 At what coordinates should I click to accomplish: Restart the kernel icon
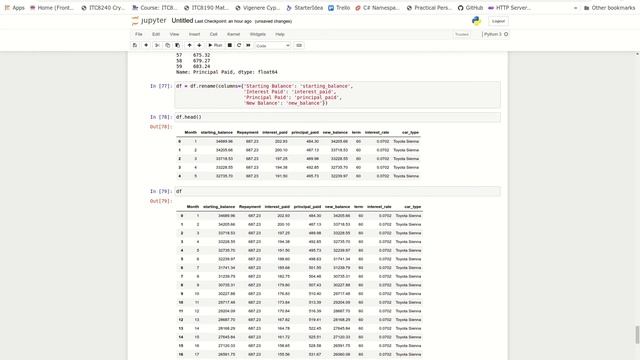point(239,45)
